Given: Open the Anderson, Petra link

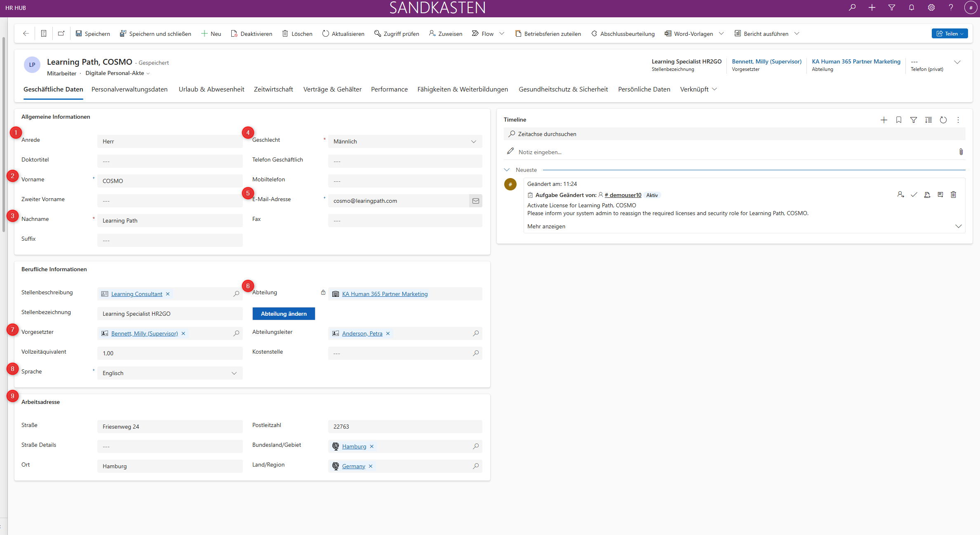Looking at the screenshot, I should [362, 333].
